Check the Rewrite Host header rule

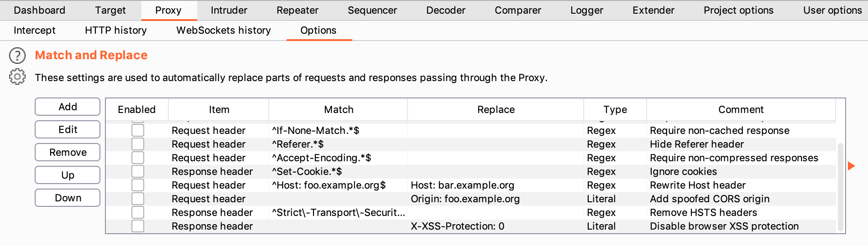pyautogui.click(x=138, y=185)
